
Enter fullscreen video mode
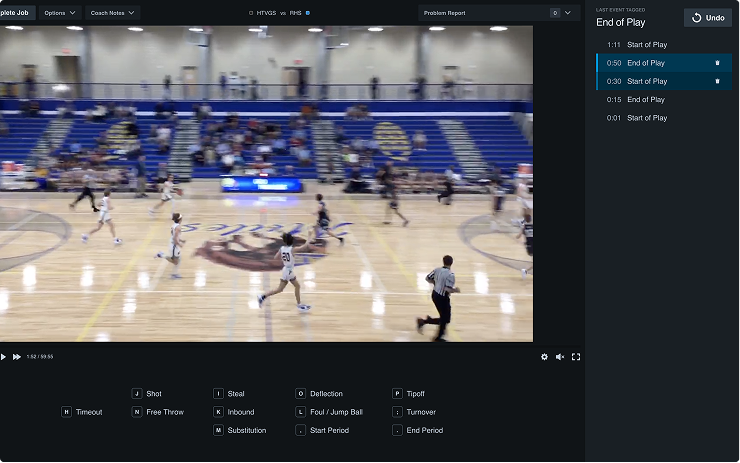pos(576,357)
